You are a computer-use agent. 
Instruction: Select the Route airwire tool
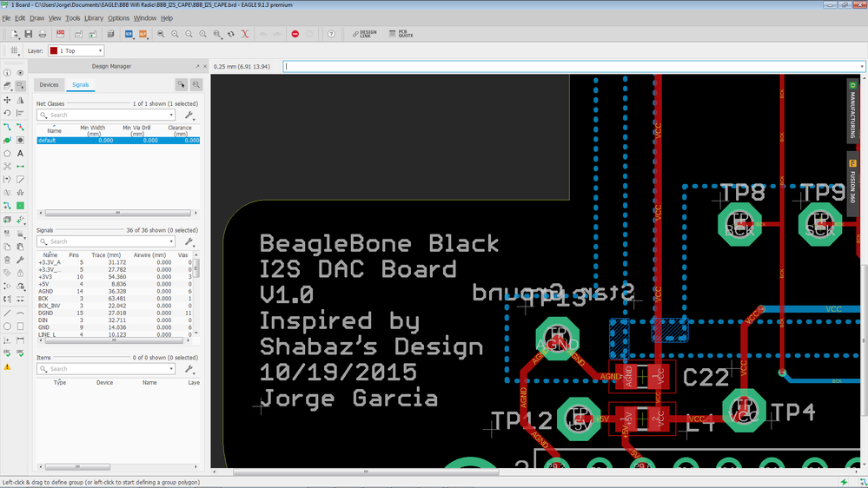click(7, 127)
